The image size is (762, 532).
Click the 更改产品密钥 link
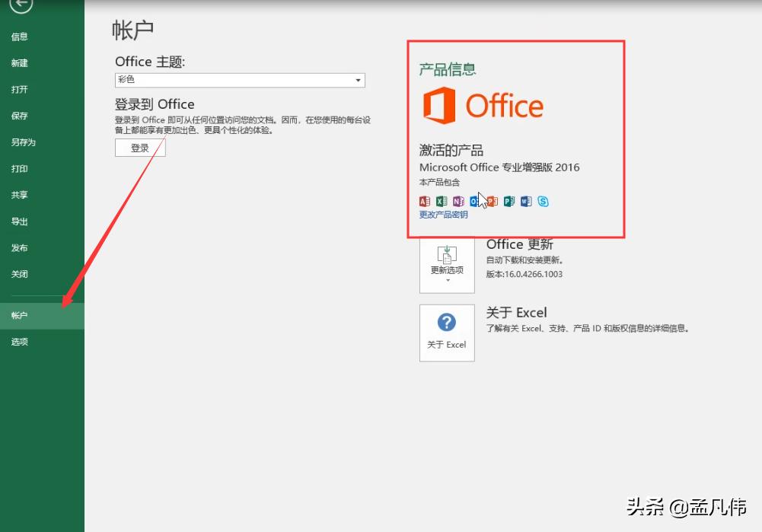[443, 215]
